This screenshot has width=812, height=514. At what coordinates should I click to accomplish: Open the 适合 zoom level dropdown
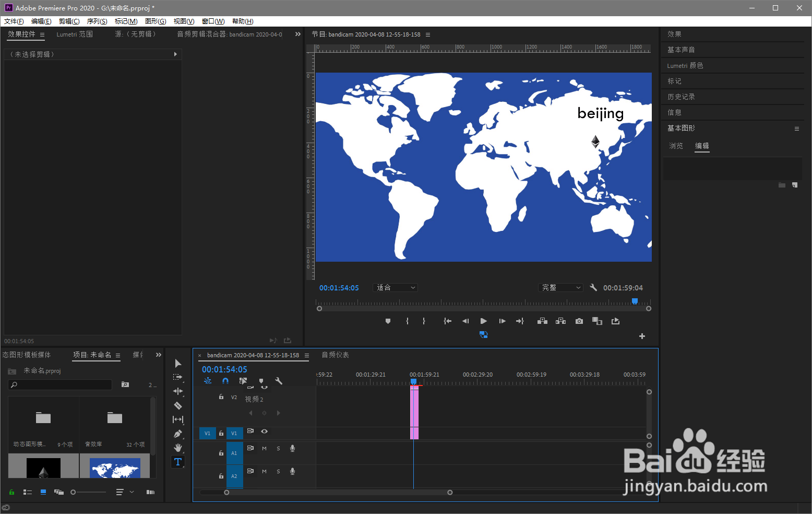[396, 288]
